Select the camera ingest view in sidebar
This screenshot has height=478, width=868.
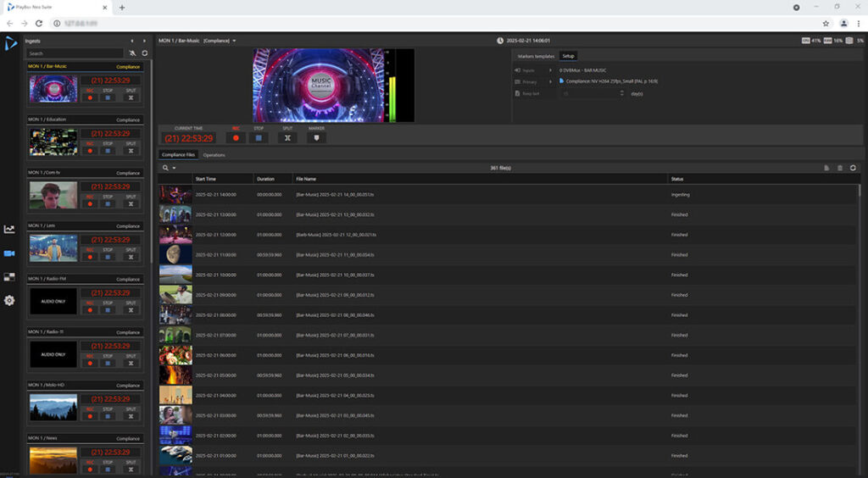[x=9, y=253]
